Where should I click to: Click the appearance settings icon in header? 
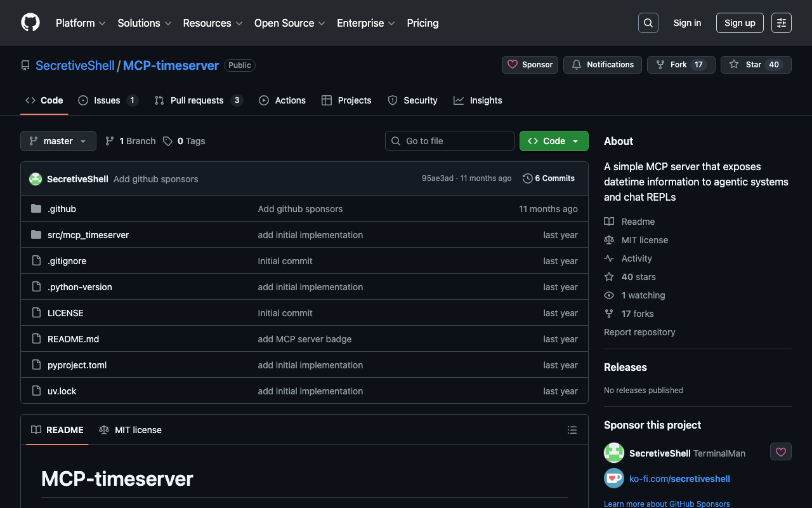pos(781,23)
